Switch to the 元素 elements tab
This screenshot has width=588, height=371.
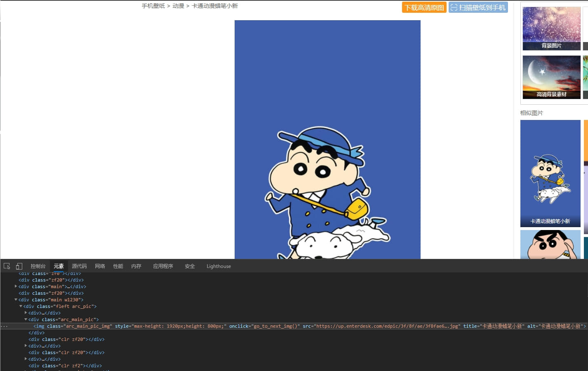(x=59, y=266)
